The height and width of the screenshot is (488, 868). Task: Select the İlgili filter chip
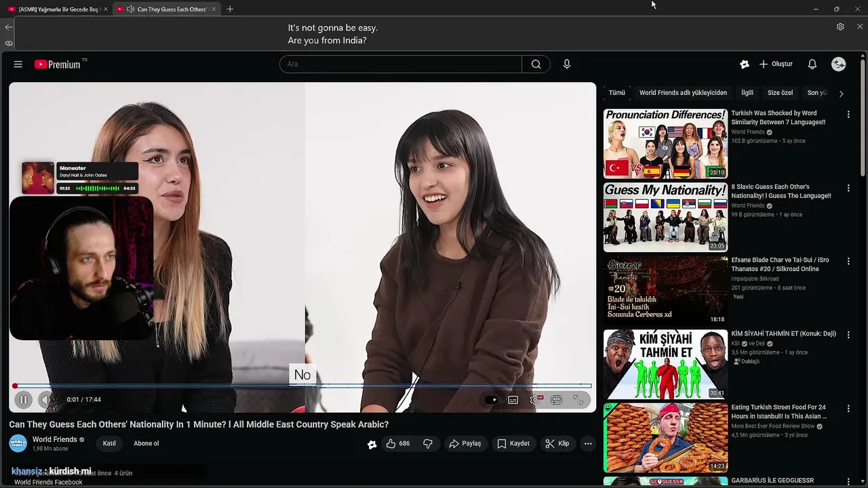coord(747,93)
